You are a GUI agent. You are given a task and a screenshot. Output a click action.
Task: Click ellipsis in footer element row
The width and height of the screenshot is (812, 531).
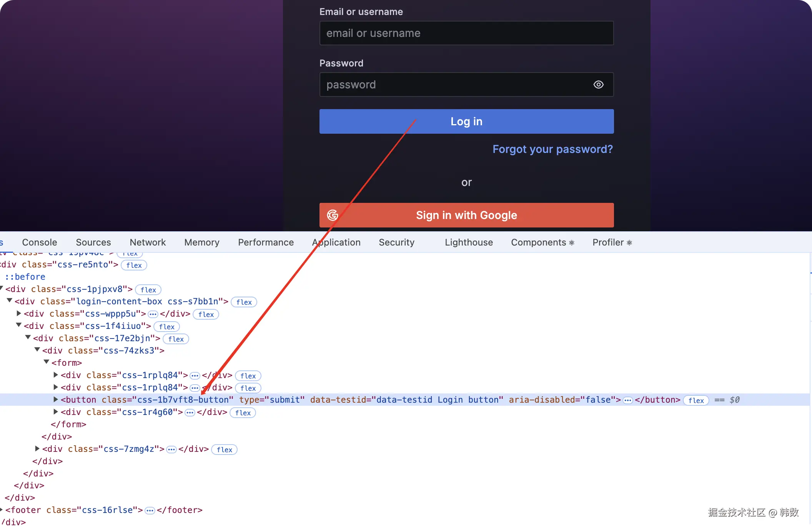[x=150, y=511]
